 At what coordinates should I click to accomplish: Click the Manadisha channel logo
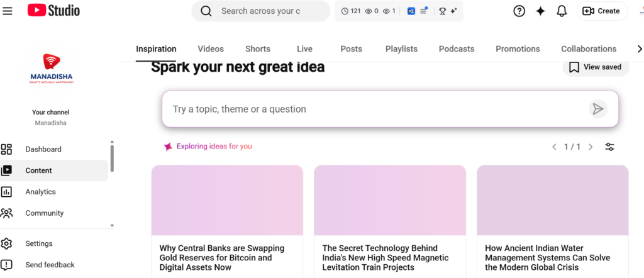click(x=52, y=70)
